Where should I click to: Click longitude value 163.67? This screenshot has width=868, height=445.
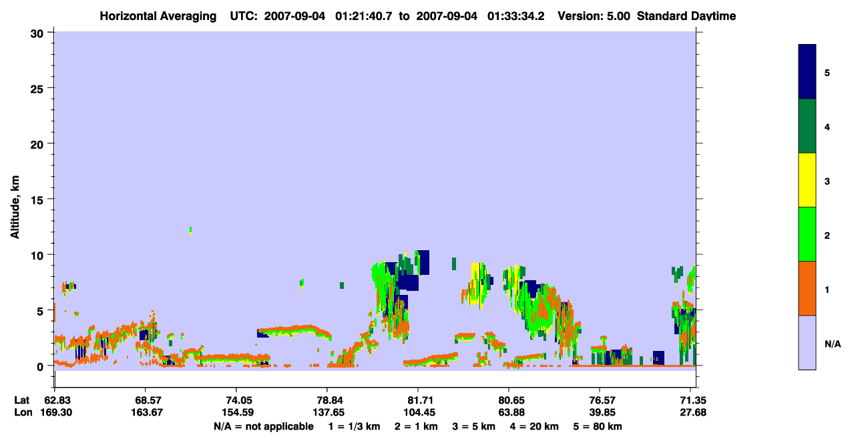146,412
